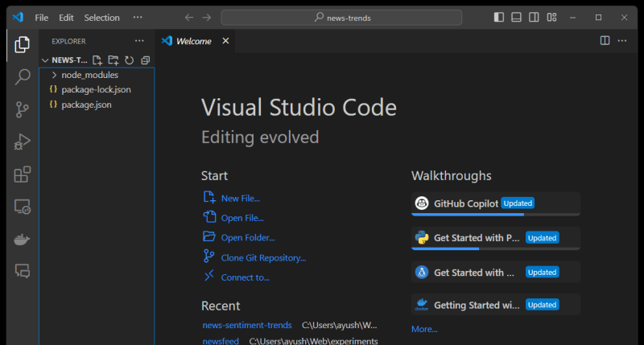Open the third Get Started with ... walkthrough

point(495,273)
